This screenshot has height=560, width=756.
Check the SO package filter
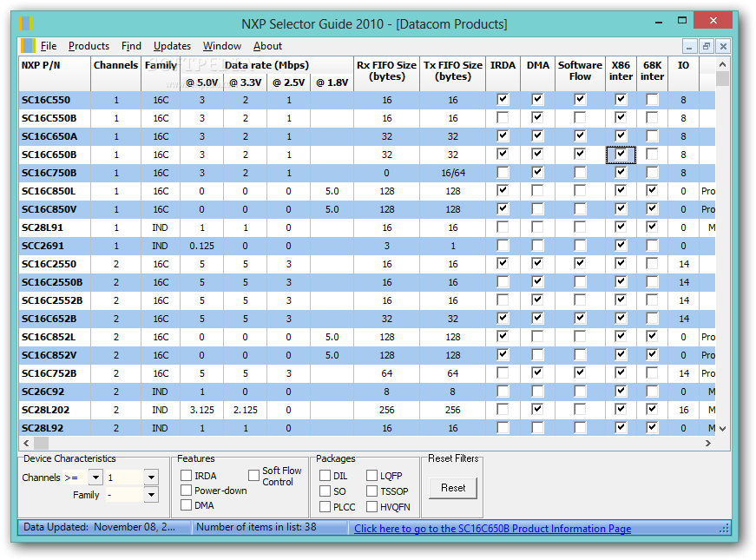click(325, 491)
